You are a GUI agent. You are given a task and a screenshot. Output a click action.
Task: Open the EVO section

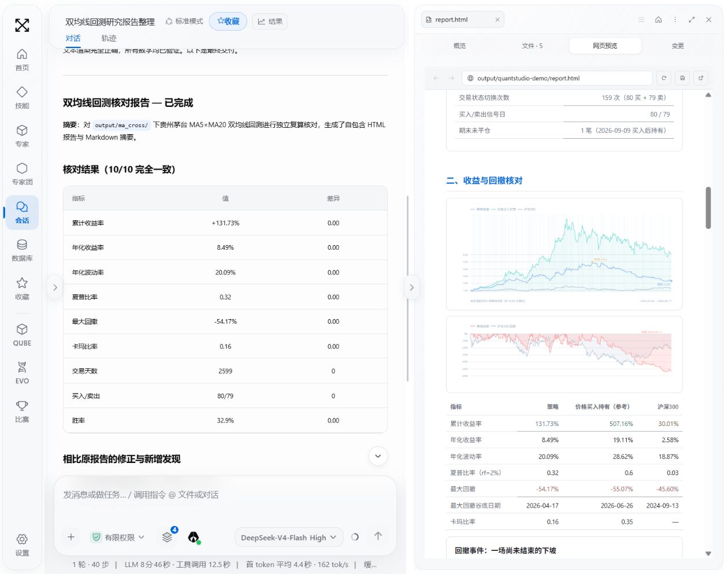click(x=22, y=373)
